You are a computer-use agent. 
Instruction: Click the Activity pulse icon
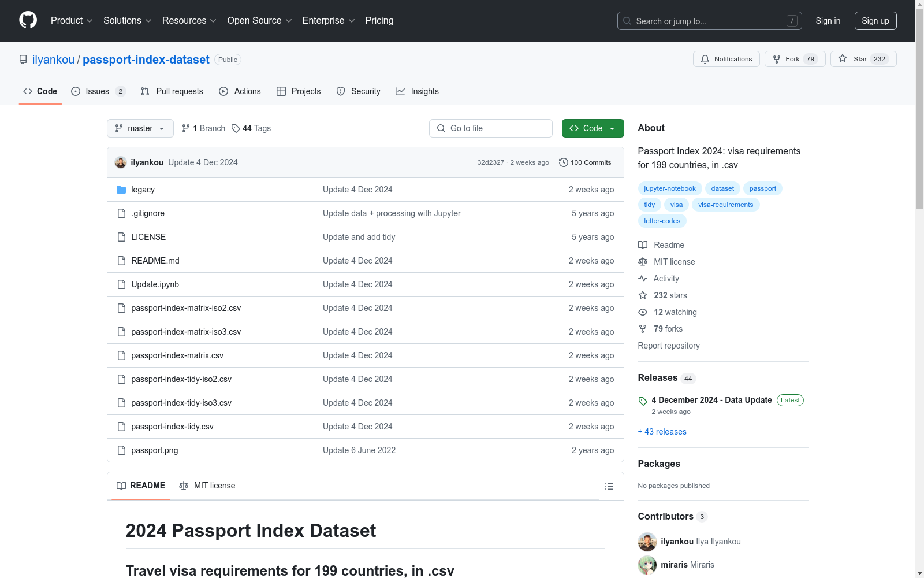(643, 279)
